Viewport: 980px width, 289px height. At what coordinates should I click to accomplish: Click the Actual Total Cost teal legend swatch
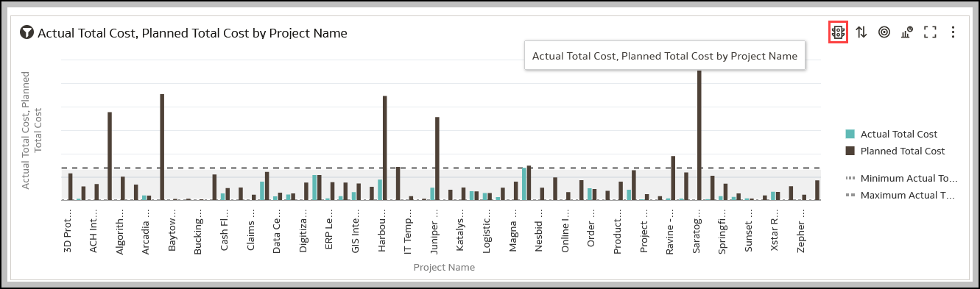(x=850, y=134)
